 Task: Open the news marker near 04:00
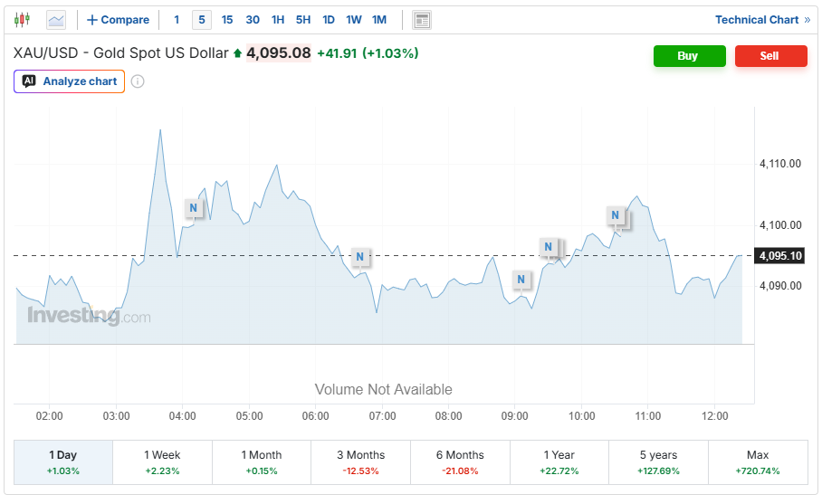(x=193, y=207)
